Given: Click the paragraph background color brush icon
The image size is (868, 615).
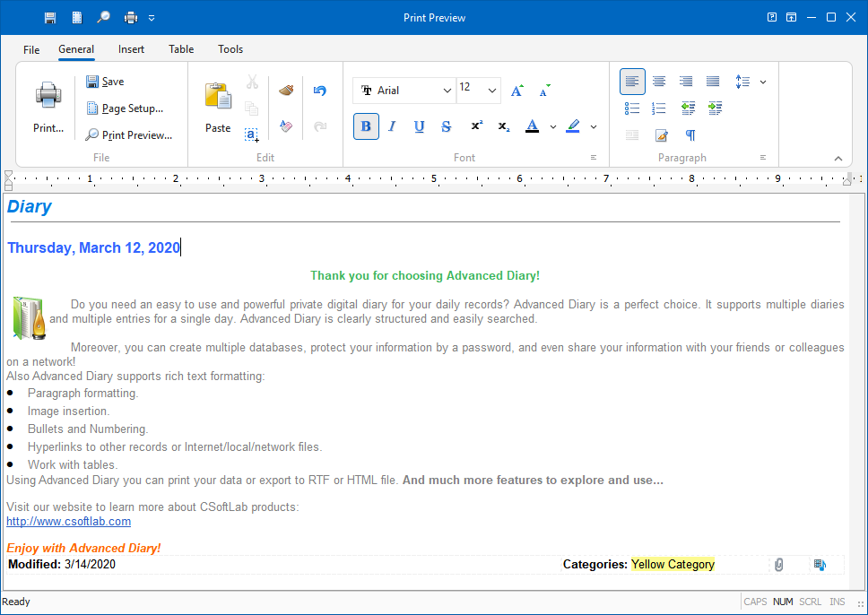Looking at the screenshot, I should [x=661, y=135].
